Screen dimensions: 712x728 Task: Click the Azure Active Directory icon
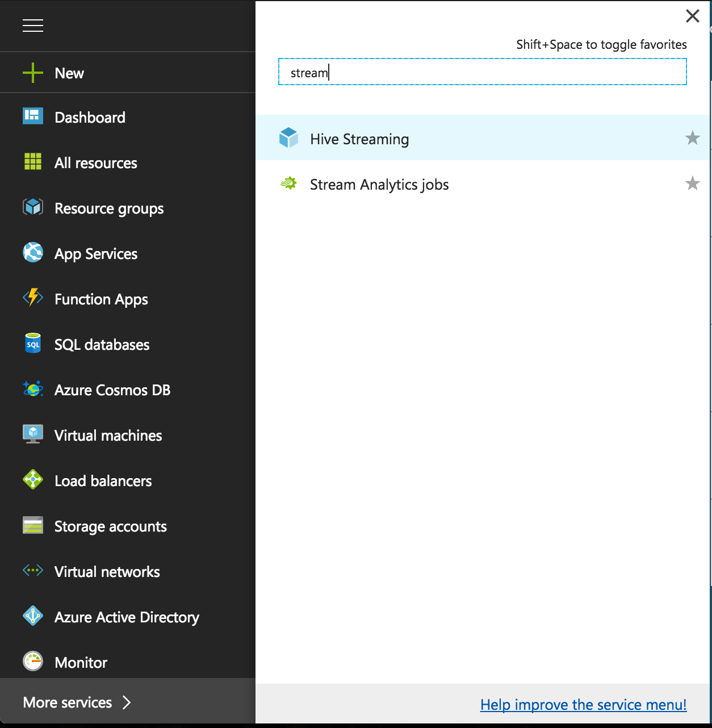tap(33, 616)
